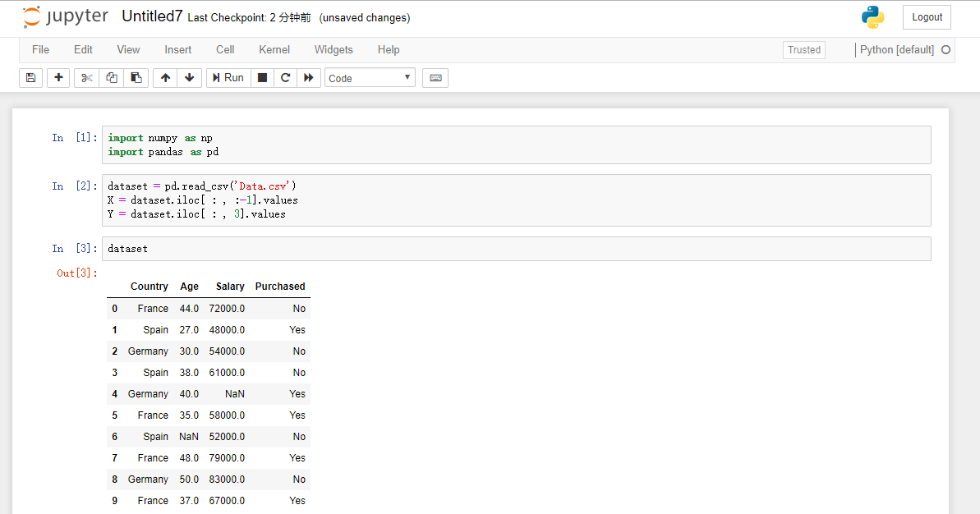
Task: Click the Python [default] kernel name
Action: 897,50
